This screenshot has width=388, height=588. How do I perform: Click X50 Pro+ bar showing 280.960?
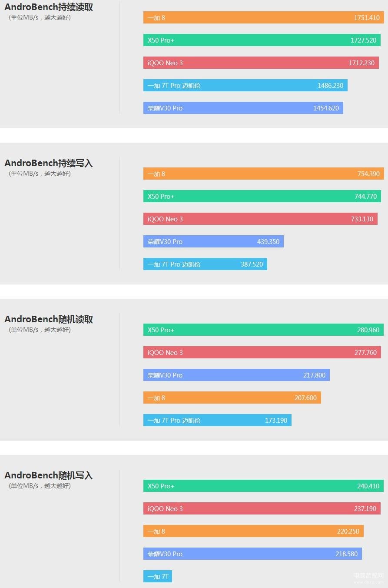point(263,330)
